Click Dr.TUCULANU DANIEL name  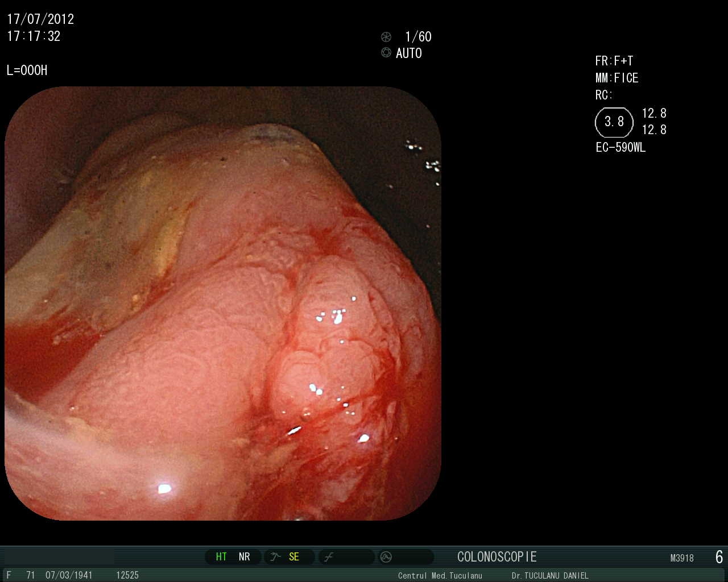click(x=550, y=576)
